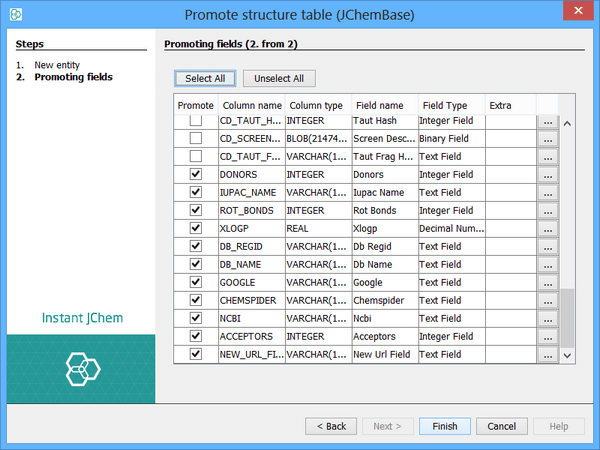
Task: Open extra options for IUPAC_NAME row
Action: pyautogui.click(x=547, y=192)
